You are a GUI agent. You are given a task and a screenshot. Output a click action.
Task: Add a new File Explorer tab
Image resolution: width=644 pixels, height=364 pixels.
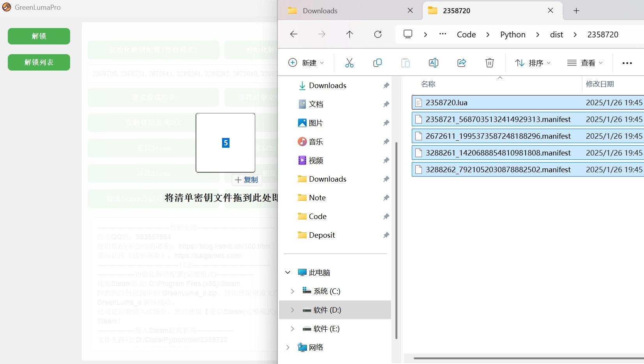pyautogui.click(x=577, y=11)
